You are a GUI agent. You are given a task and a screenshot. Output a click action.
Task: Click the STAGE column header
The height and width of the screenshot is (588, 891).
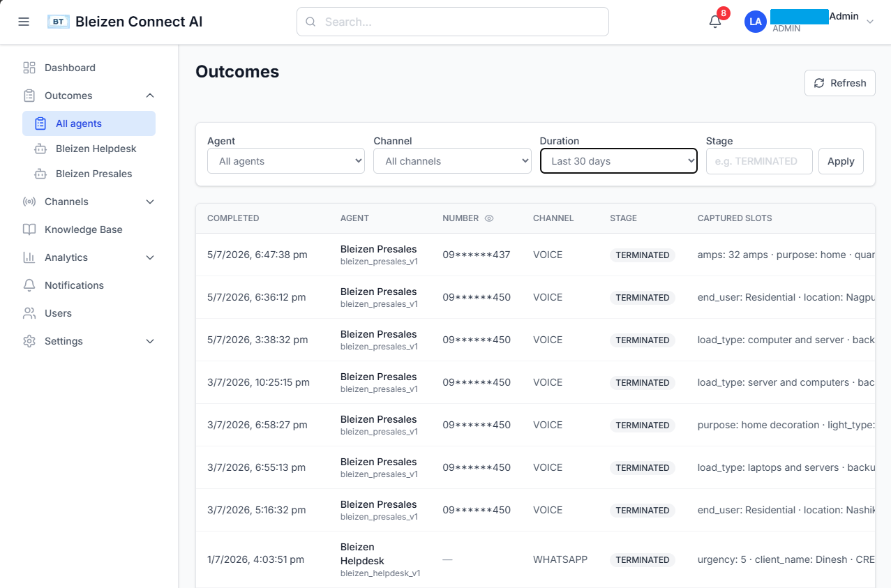(623, 218)
